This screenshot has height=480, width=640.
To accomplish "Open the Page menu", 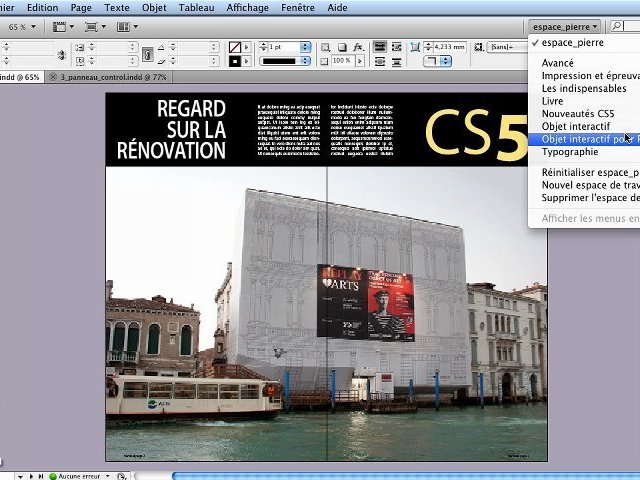I will point(81,7).
